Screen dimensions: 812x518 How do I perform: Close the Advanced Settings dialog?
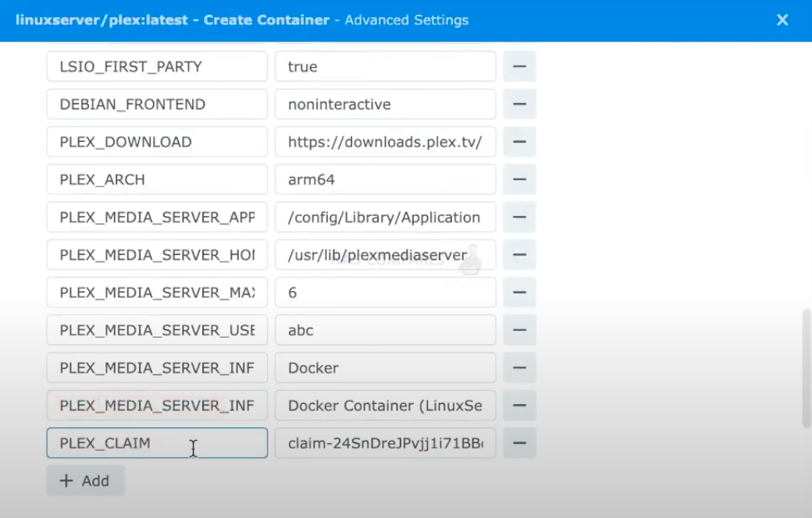click(782, 20)
